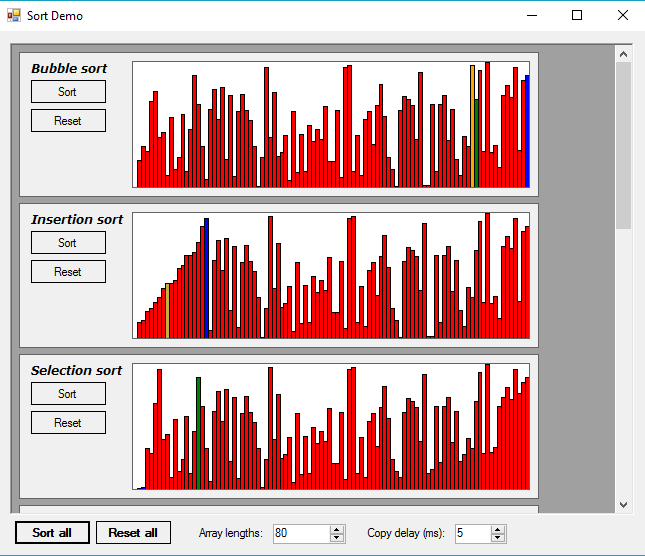Click the Reset all button
Image resolution: width=645 pixels, height=556 pixels.
point(133,533)
